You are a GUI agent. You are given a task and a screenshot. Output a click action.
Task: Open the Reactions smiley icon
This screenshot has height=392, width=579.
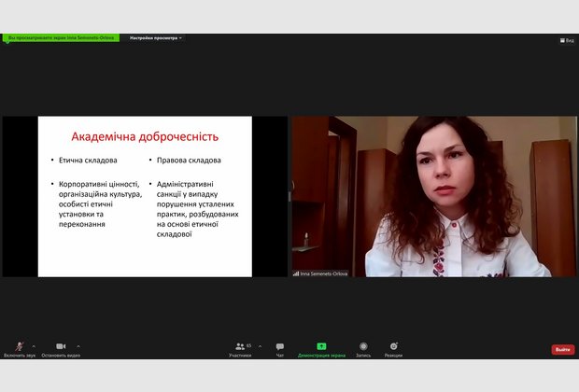394,346
